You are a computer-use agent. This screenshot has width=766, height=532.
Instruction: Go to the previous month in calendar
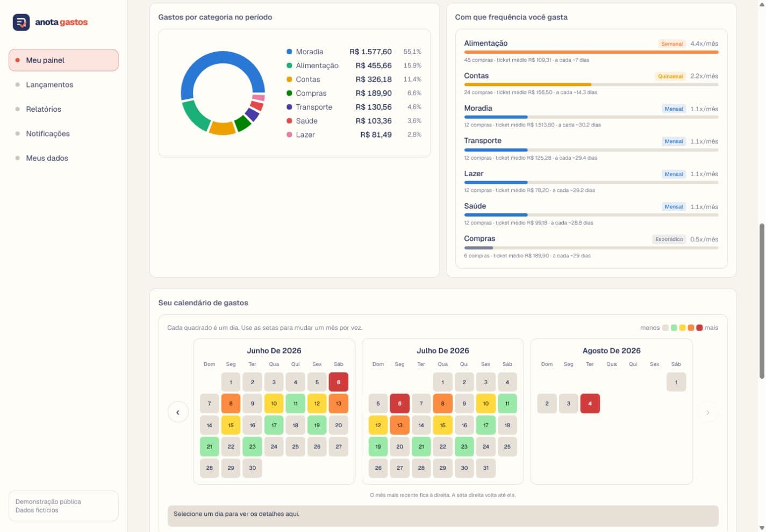[178, 412]
